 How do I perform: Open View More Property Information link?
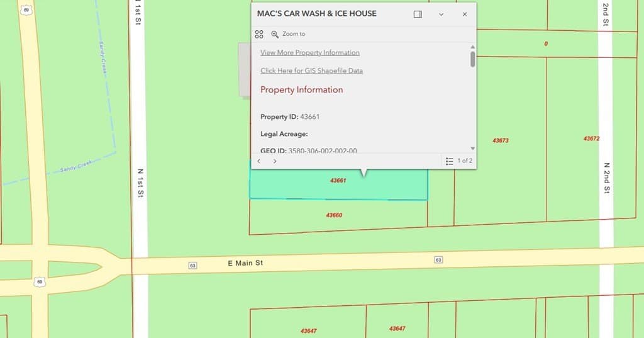tap(309, 53)
